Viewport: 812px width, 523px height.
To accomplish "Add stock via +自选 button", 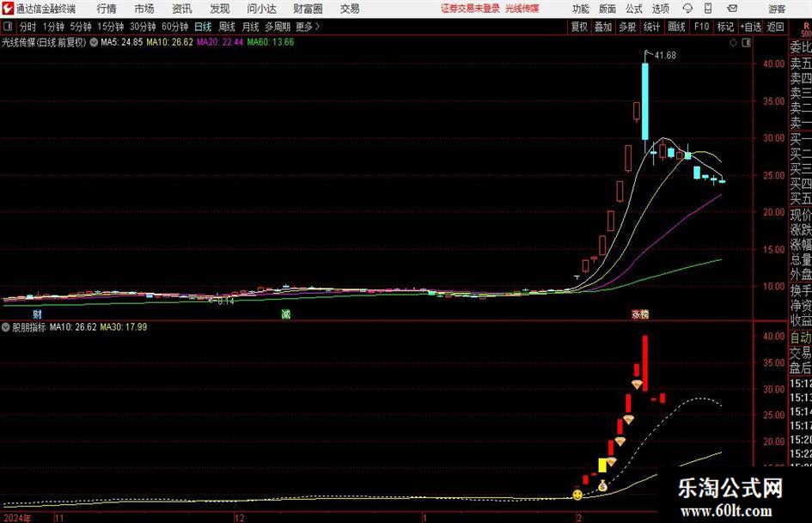I will coord(751,27).
